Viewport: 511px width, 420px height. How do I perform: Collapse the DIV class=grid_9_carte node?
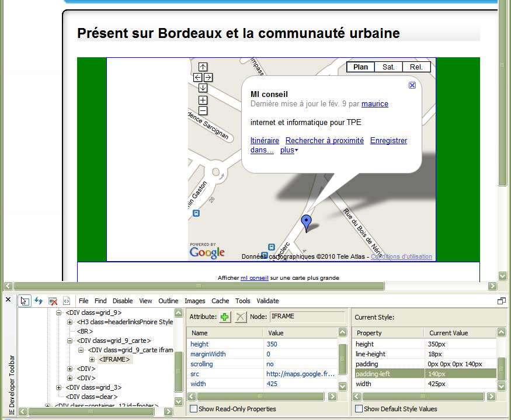(69, 341)
